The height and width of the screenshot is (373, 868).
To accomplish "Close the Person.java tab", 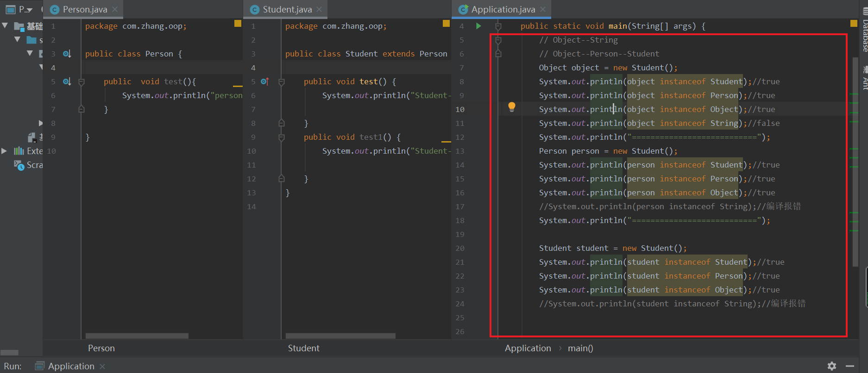I will [115, 9].
